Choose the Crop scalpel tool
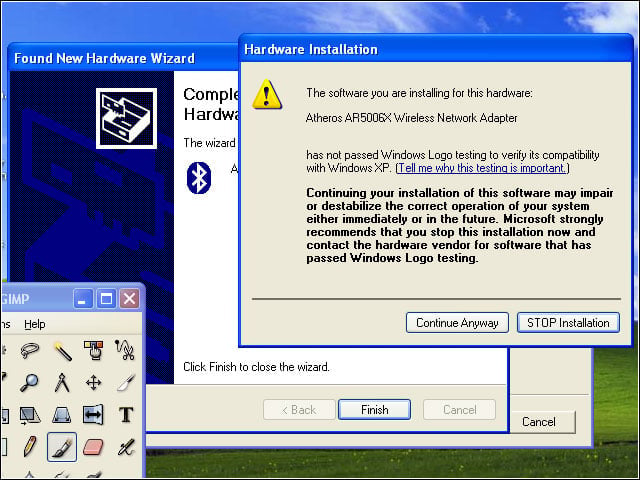The image size is (640, 480). (126, 382)
